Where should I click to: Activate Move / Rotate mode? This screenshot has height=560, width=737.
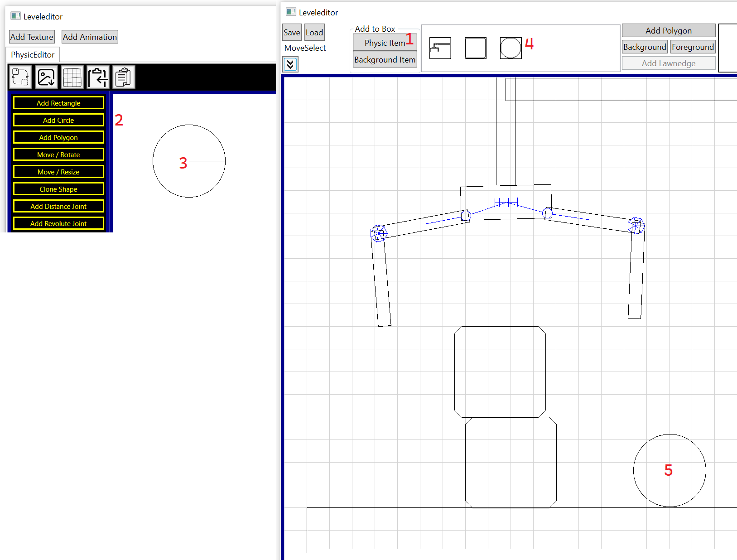(x=58, y=154)
